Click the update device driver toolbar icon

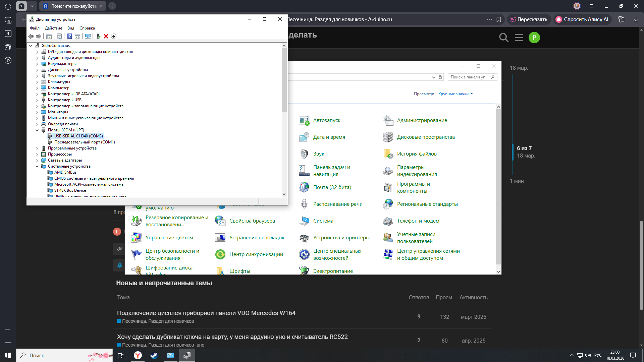point(98,36)
